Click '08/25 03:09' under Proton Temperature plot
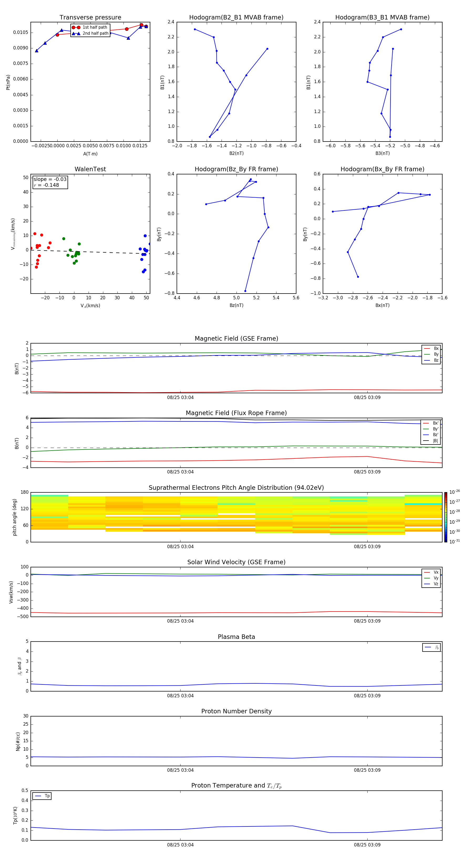 coord(367,845)
